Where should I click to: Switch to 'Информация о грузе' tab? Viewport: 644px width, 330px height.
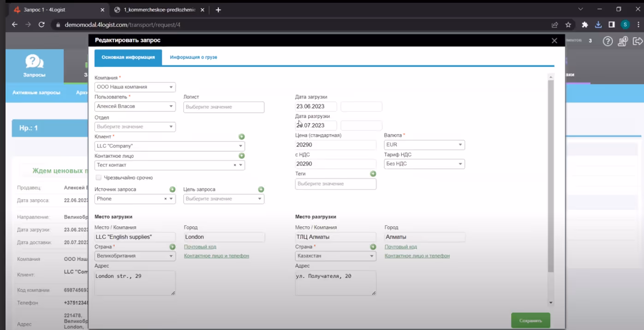click(x=193, y=58)
